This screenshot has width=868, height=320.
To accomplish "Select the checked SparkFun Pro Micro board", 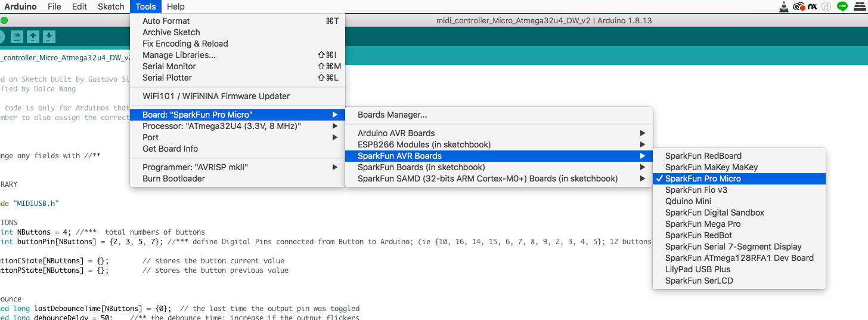I will point(703,179).
